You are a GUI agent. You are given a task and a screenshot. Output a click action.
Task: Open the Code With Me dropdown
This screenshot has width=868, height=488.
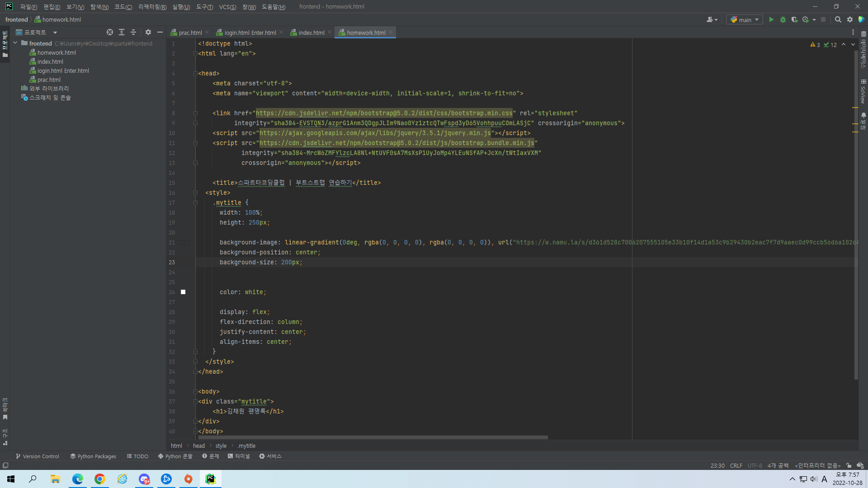coord(712,19)
